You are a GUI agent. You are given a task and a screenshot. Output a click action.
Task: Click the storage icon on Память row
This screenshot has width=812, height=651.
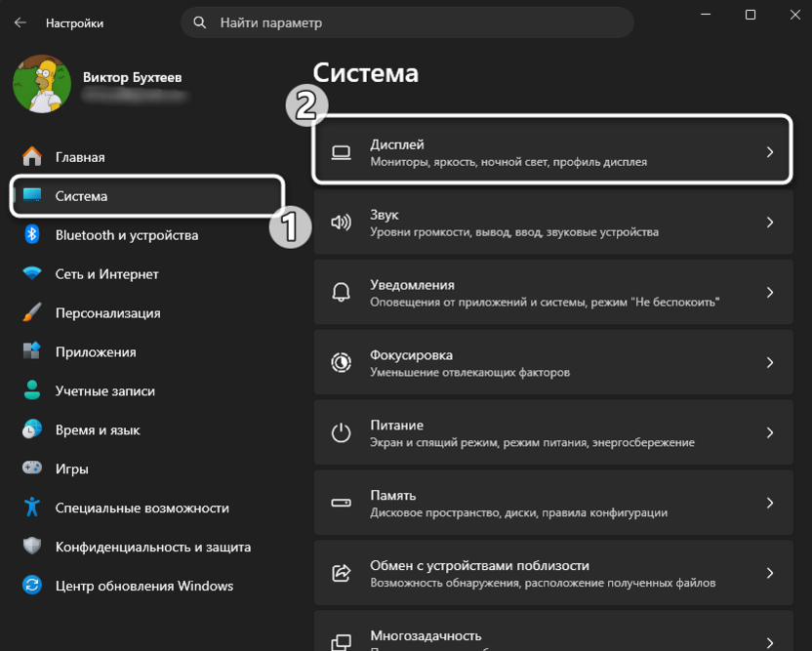point(341,503)
